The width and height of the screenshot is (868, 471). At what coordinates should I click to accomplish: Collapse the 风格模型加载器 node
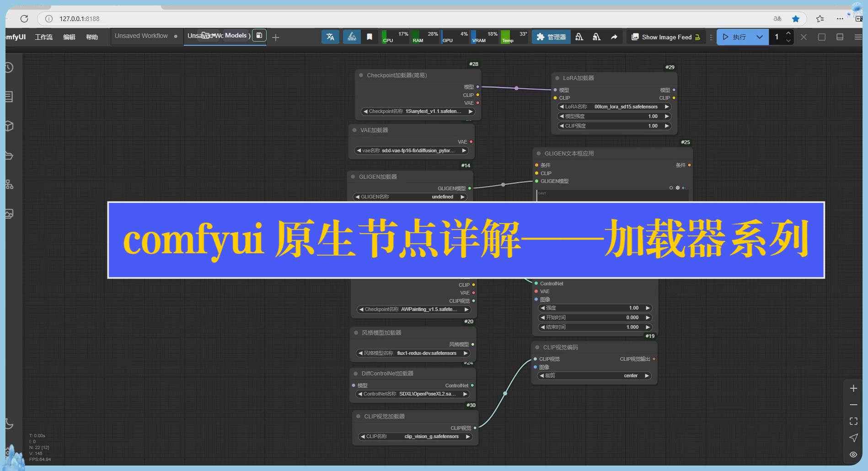(x=356, y=333)
